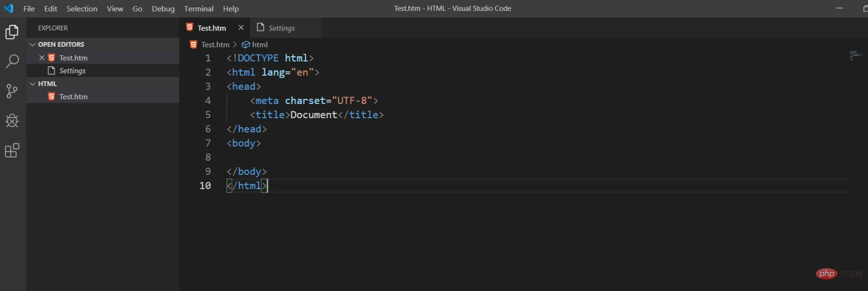Click HTML5 icon of Test.htm in Open Editors
This screenshot has height=291, width=868.
52,58
